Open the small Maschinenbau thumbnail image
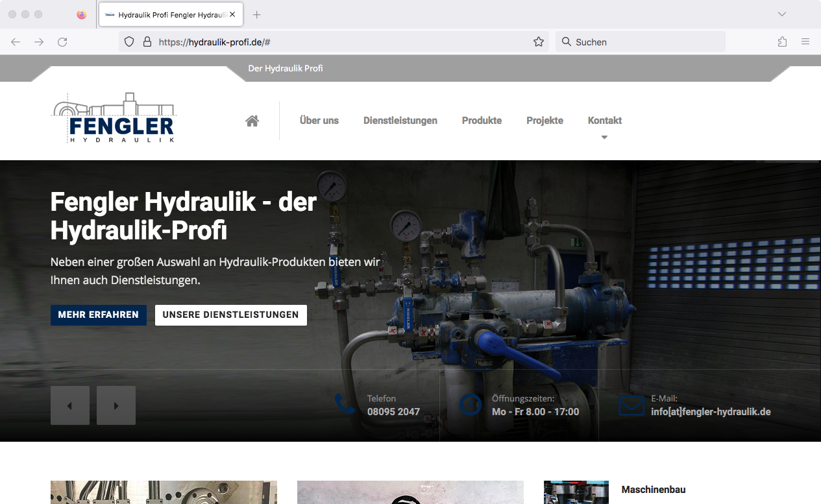This screenshot has height=504, width=821. click(576, 492)
